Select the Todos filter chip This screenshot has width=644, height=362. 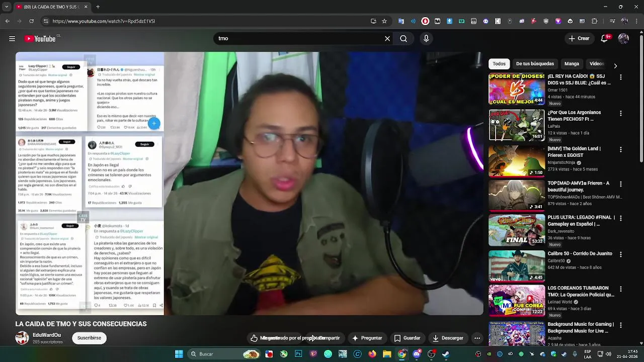(x=499, y=64)
